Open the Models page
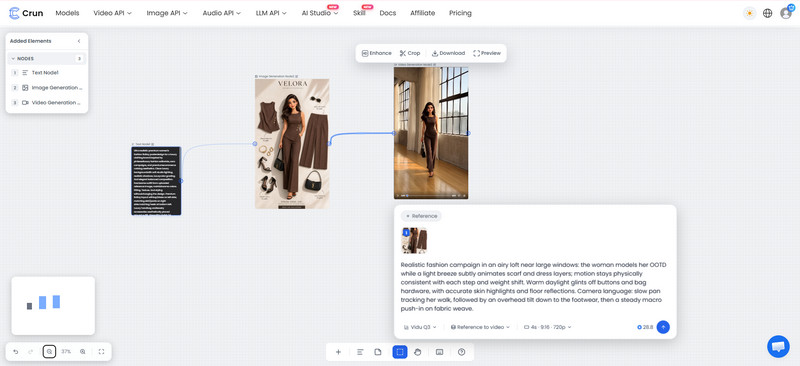This screenshot has width=800, height=366. tap(67, 13)
